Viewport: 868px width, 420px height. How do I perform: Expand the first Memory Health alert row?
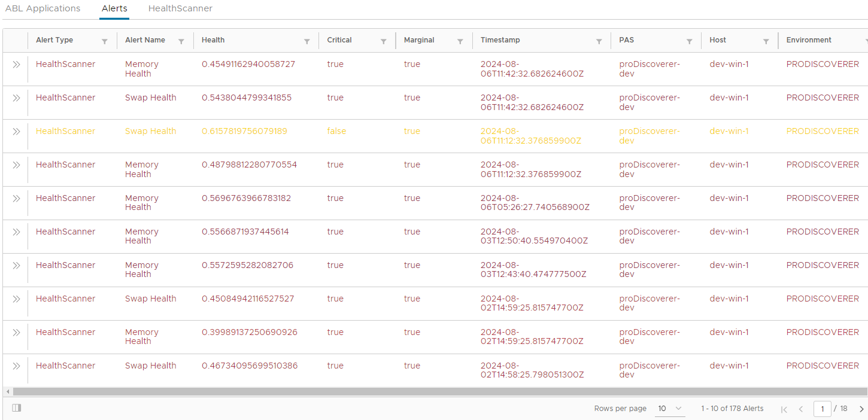tap(16, 64)
